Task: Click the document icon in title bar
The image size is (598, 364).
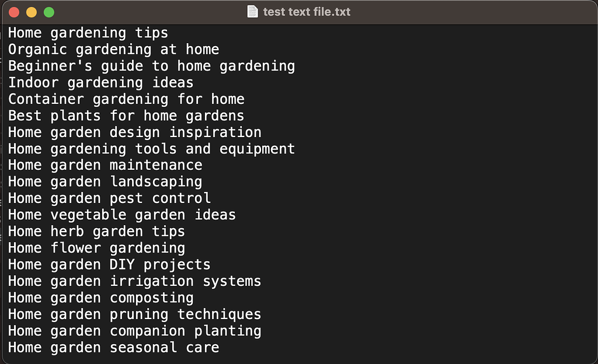Action: point(252,12)
